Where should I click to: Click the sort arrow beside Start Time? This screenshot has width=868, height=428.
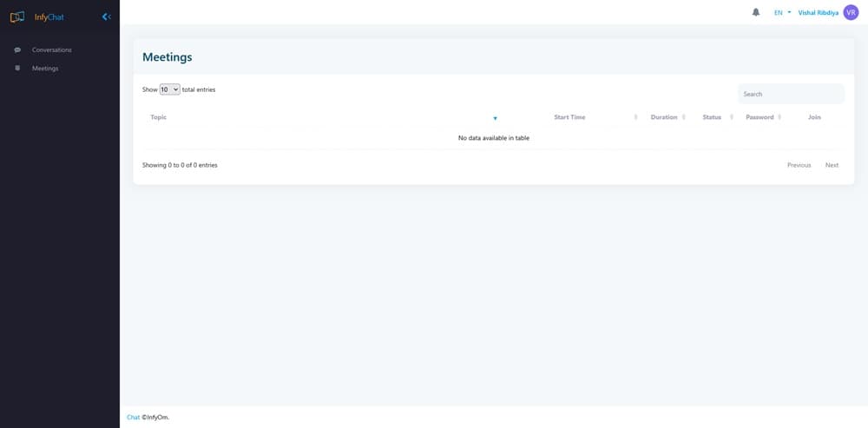[x=636, y=117]
